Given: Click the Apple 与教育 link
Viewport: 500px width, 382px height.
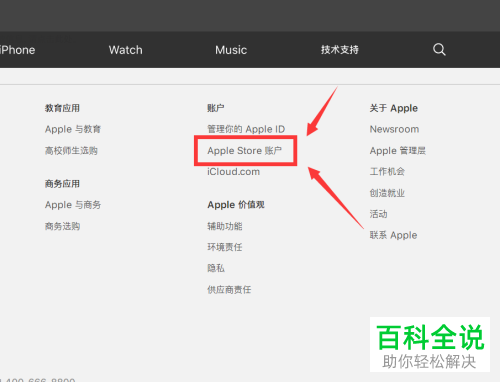Looking at the screenshot, I should (73, 129).
